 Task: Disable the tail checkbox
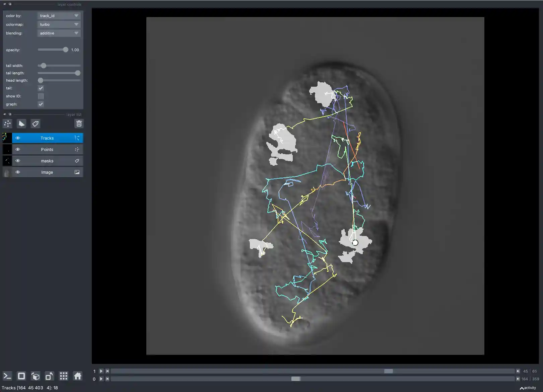(41, 88)
